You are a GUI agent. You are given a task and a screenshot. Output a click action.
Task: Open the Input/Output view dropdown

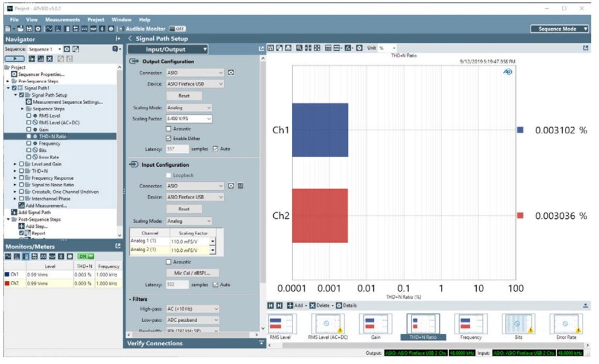[x=168, y=49]
